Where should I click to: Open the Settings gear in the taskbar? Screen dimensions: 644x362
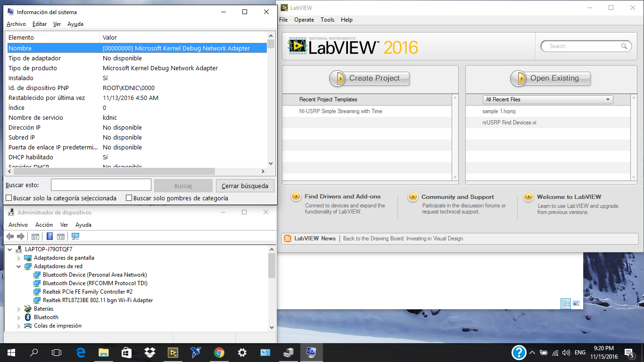pyautogui.click(x=242, y=352)
